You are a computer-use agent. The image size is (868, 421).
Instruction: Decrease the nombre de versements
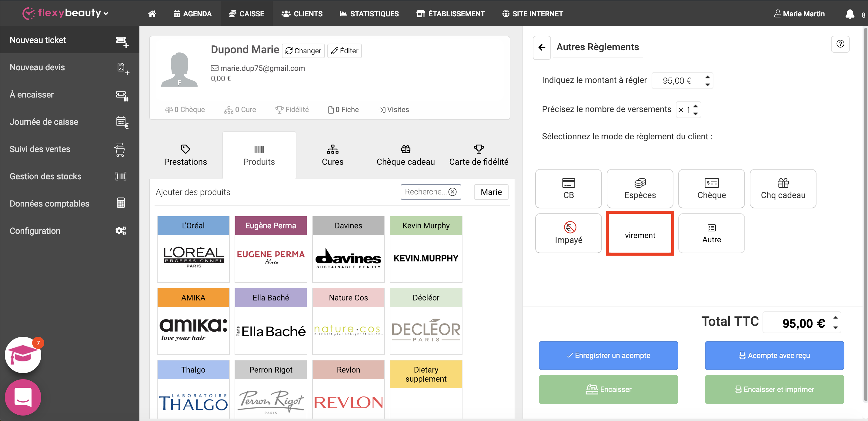tap(695, 114)
